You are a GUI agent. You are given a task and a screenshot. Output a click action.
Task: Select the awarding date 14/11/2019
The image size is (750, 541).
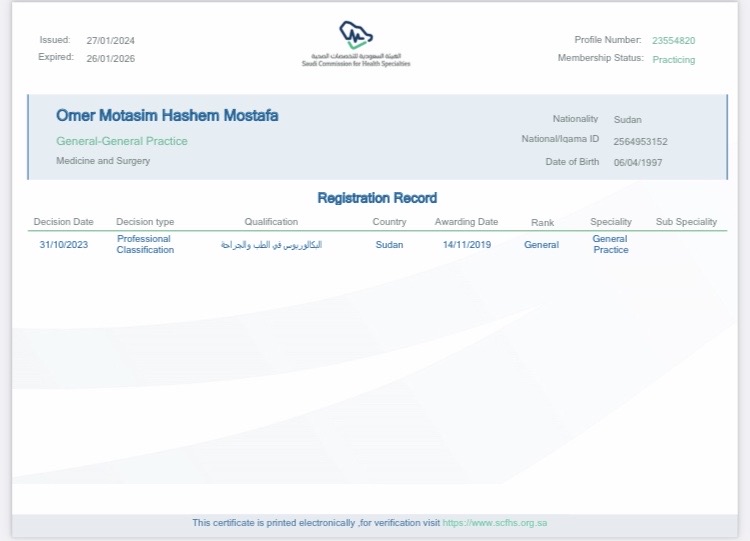click(466, 245)
